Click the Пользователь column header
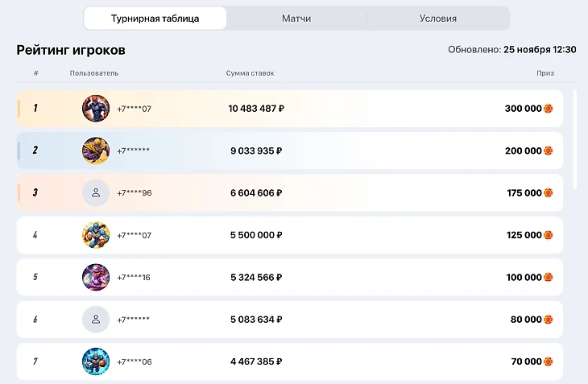 [94, 73]
